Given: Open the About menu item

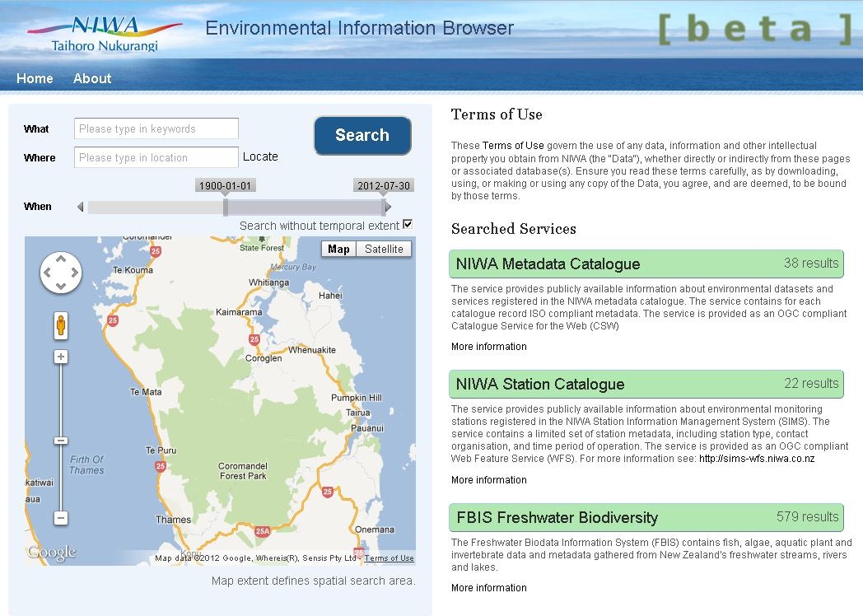Looking at the screenshot, I should (92, 78).
